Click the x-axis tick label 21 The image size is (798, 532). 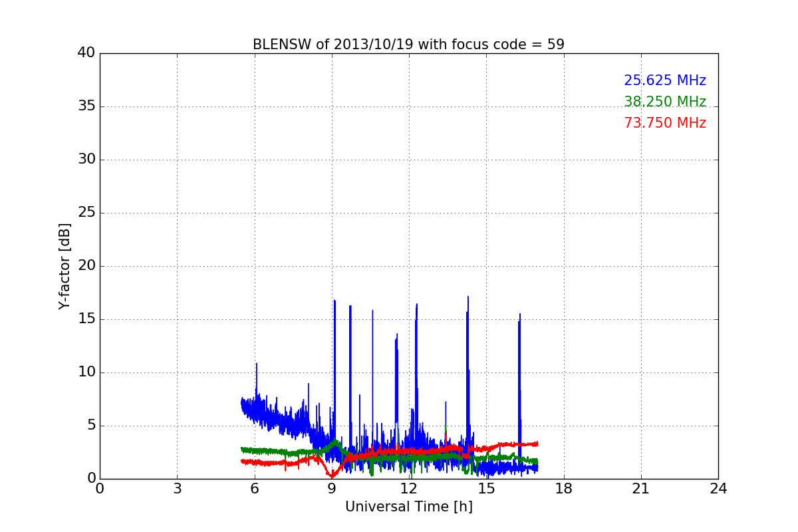(x=641, y=489)
